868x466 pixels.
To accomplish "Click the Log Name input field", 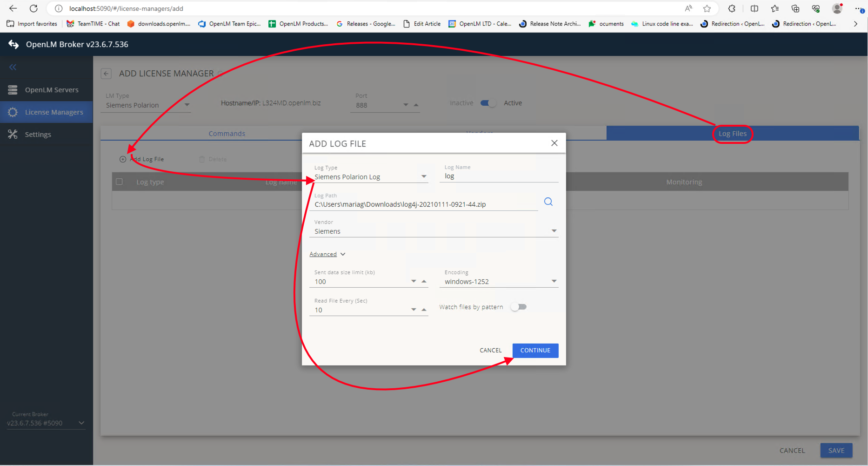I will tap(498, 176).
